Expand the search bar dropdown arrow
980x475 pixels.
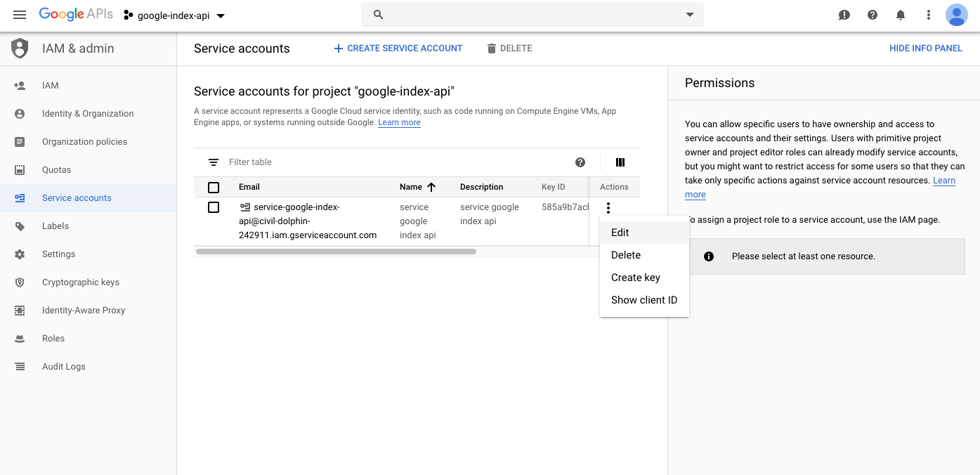click(x=689, y=15)
